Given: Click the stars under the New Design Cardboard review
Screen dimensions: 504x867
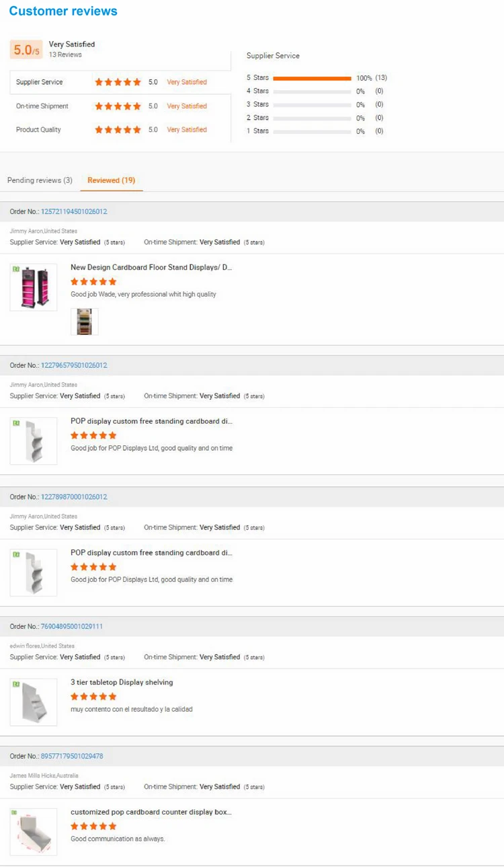Looking at the screenshot, I should click(93, 282).
